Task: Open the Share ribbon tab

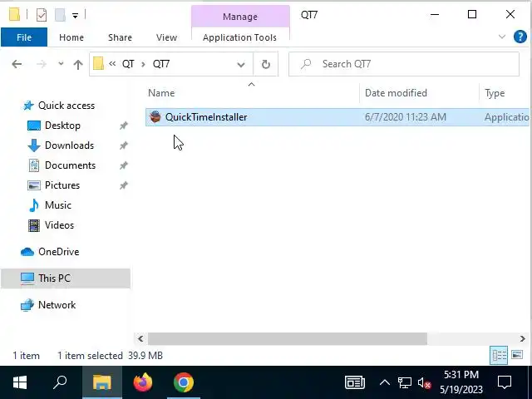Action: click(120, 37)
